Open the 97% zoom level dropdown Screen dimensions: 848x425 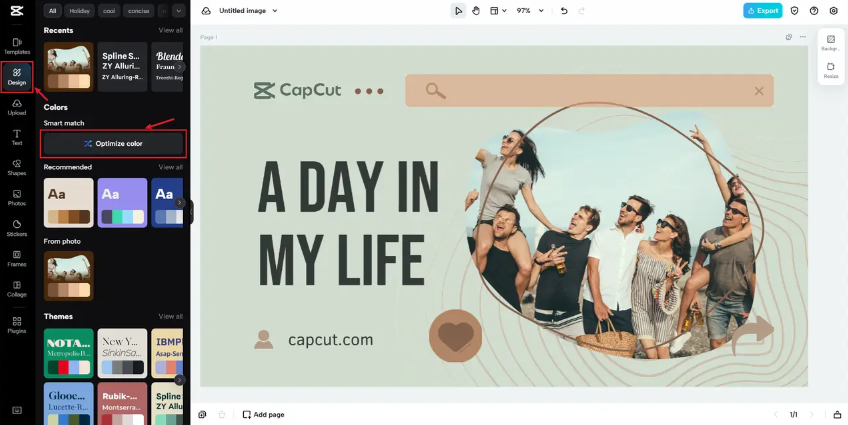tap(530, 11)
